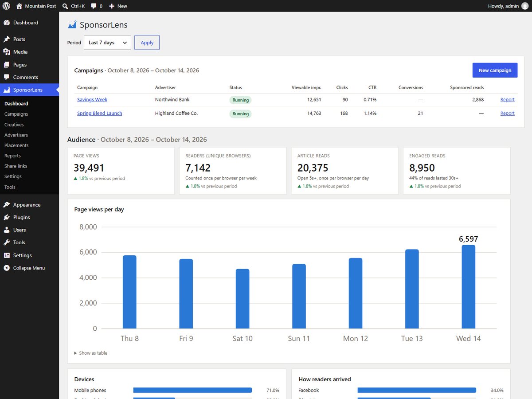Click Howdy, admin account text
This screenshot has height=399, width=532.
click(x=503, y=6)
